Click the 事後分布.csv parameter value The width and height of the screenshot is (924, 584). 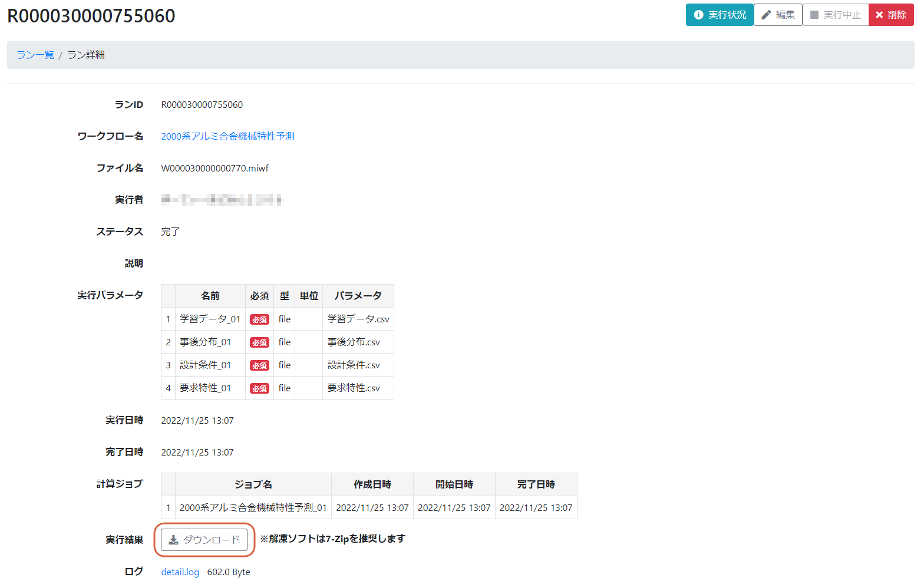tap(354, 342)
